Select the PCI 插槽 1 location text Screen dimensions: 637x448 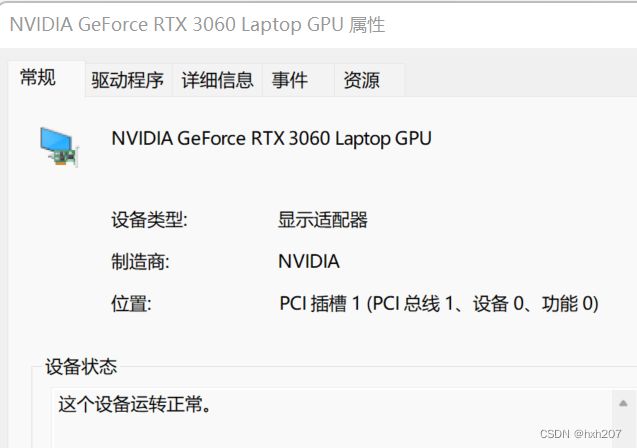pos(439,303)
